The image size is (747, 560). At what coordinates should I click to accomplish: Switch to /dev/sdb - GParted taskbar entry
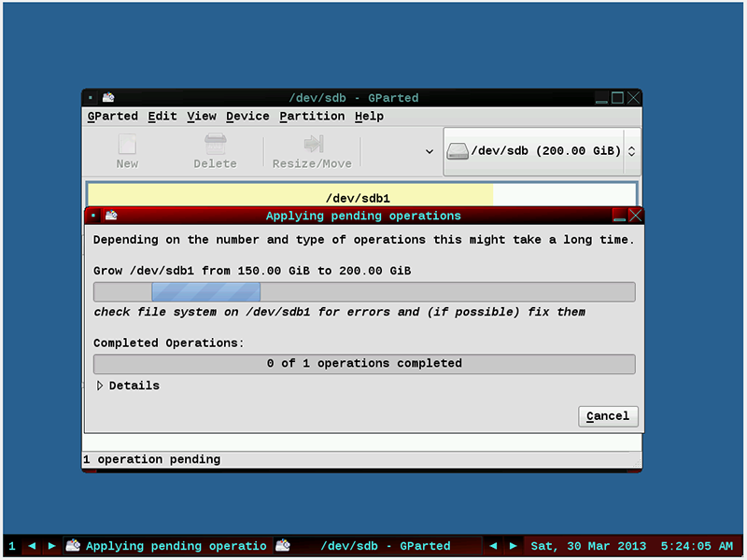coord(376,546)
